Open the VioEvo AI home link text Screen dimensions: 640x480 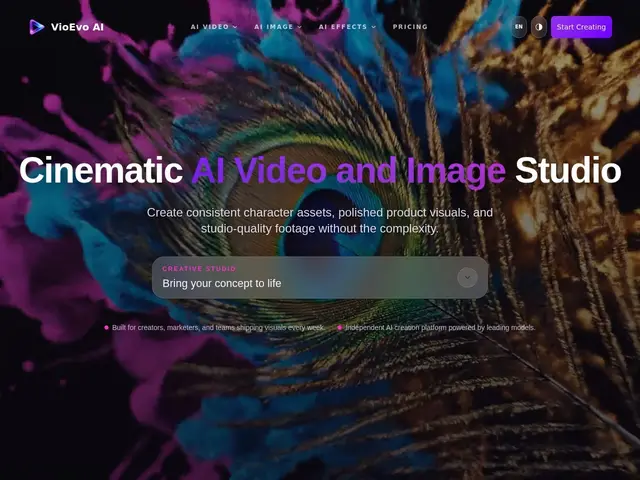tap(77, 27)
